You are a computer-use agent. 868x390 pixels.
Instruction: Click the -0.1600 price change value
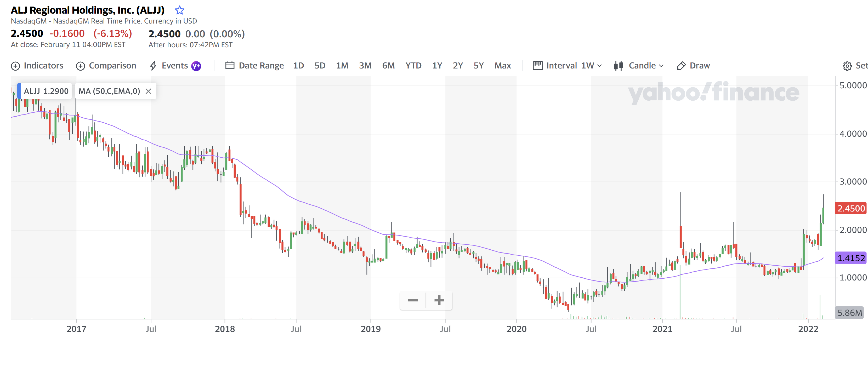point(67,34)
